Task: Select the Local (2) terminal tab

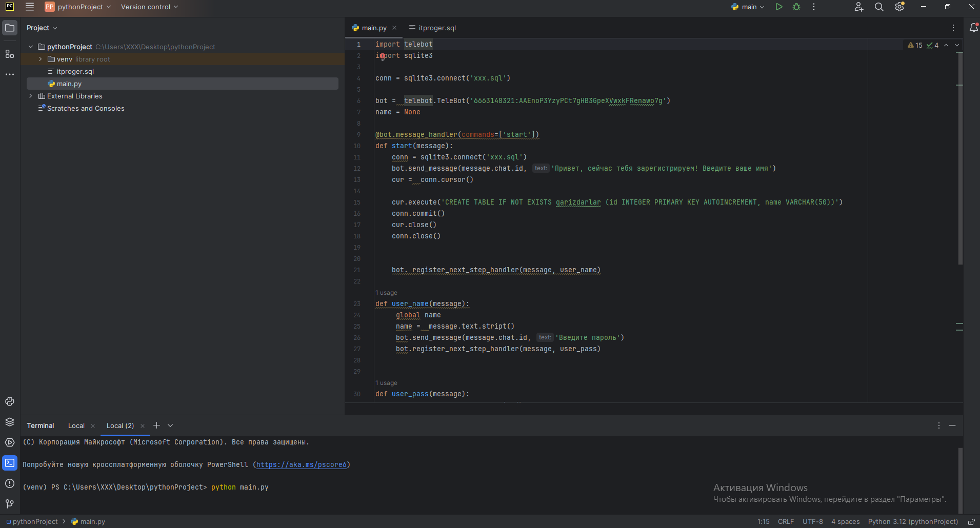Action: [120, 425]
